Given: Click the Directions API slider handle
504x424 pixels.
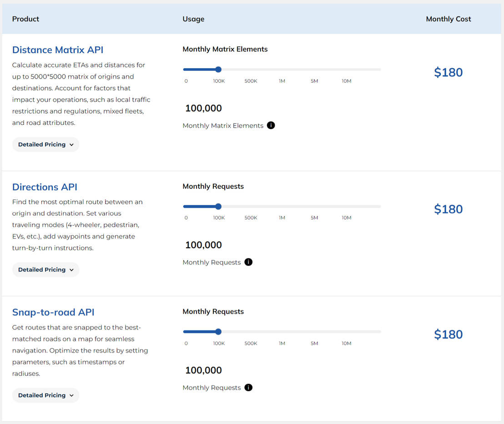Looking at the screenshot, I should (218, 206).
